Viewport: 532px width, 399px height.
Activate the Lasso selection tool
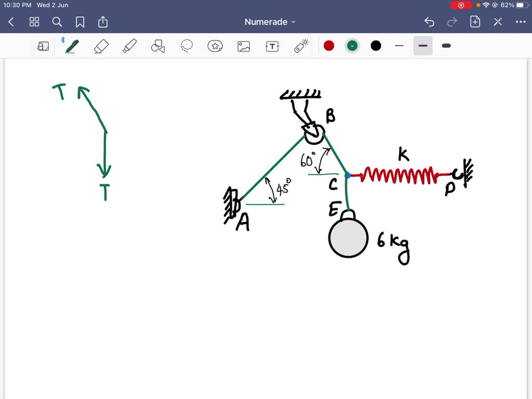click(187, 46)
